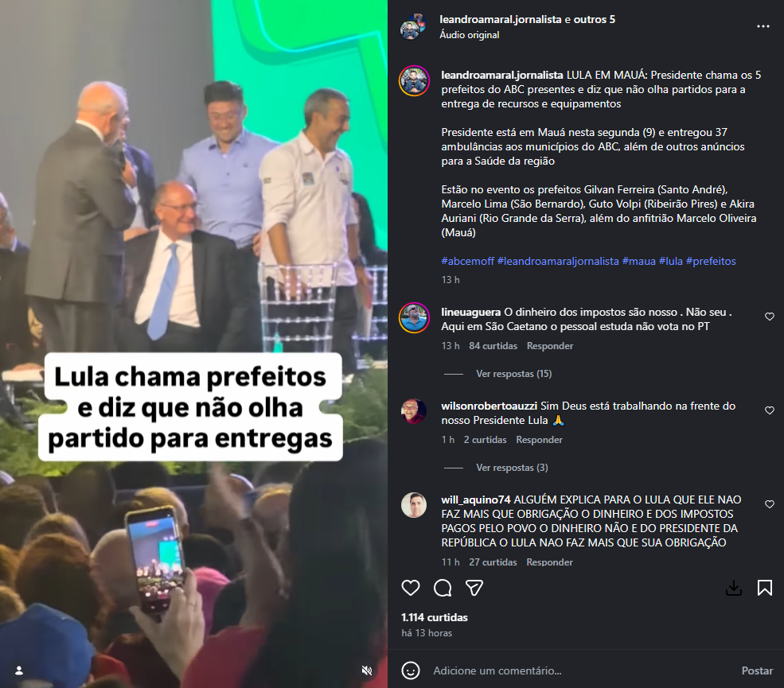Like the post with the heart icon
The width and height of the screenshot is (784, 688).
411,588
